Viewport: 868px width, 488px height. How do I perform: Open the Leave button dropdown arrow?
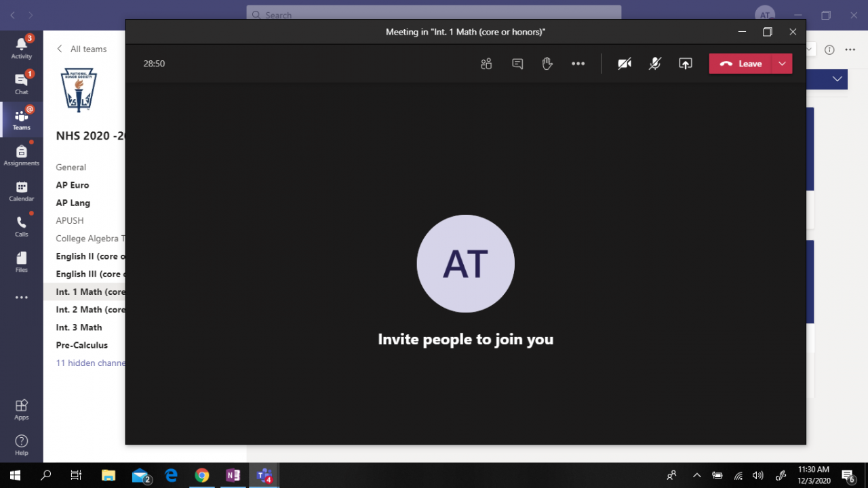coord(783,64)
